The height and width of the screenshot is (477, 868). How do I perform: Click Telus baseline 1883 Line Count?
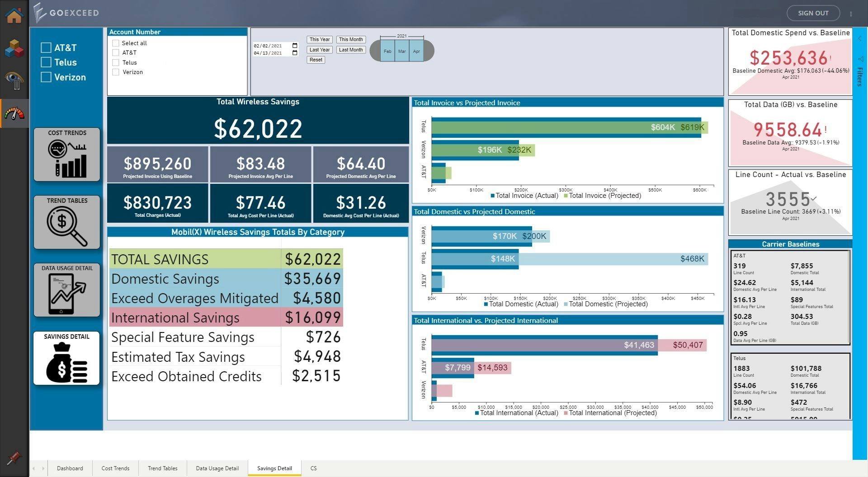point(741,369)
